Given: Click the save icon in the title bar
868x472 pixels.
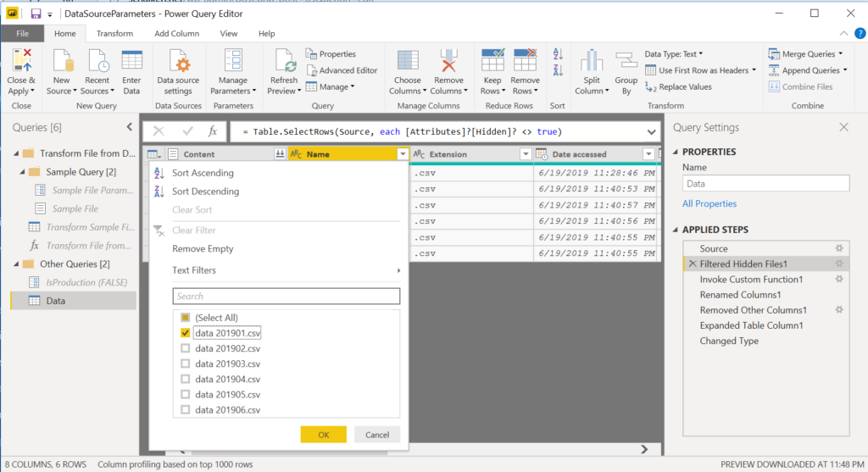Looking at the screenshot, I should pyautogui.click(x=36, y=14).
